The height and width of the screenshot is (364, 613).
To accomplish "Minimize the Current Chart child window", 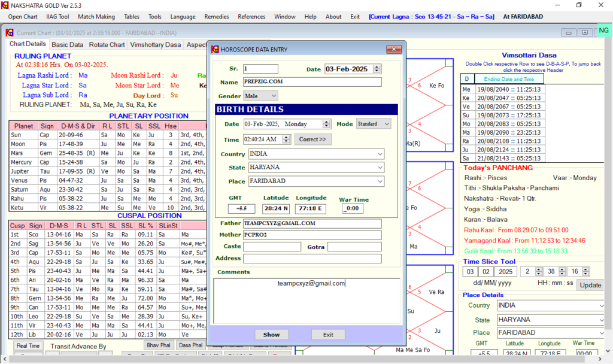I will click(x=569, y=32).
